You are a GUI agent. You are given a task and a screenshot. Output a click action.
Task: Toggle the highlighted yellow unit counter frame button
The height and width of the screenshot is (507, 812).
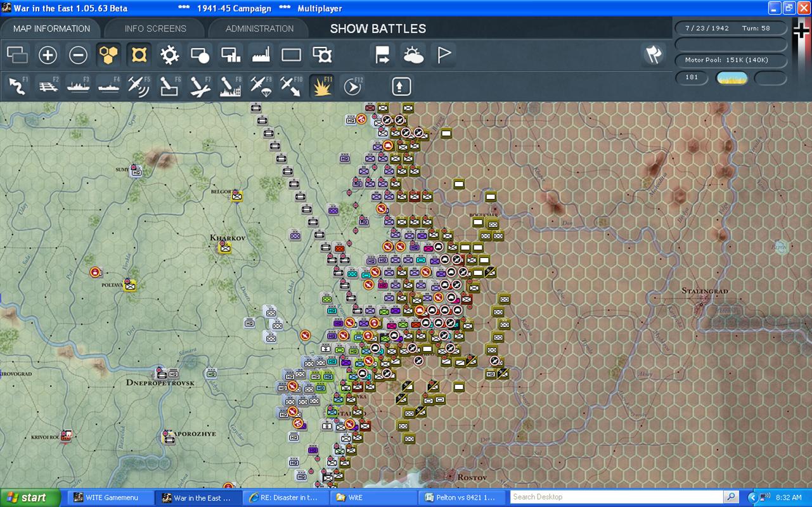coord(139,55)
